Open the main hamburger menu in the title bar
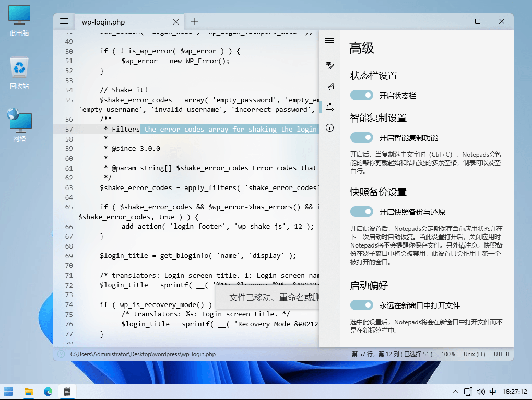The height and width of the screenshot is (400, 532). (x=64, y=21)
